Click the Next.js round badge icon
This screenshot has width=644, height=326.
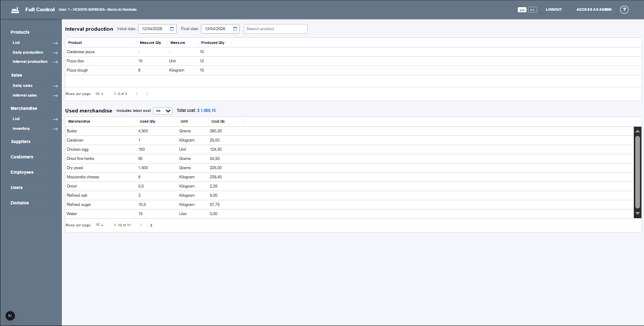click(10, 316)
